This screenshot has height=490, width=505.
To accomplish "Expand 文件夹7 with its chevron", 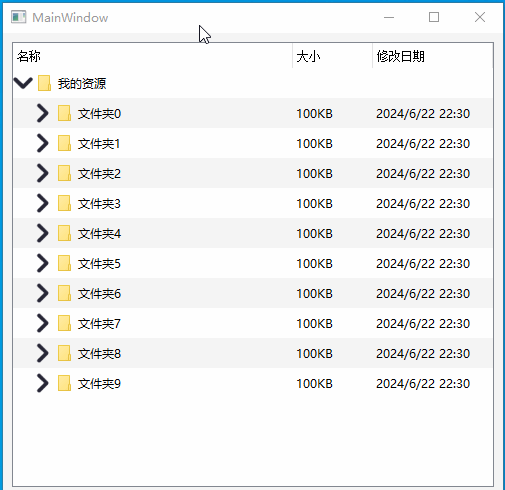I will coord(42,323).
